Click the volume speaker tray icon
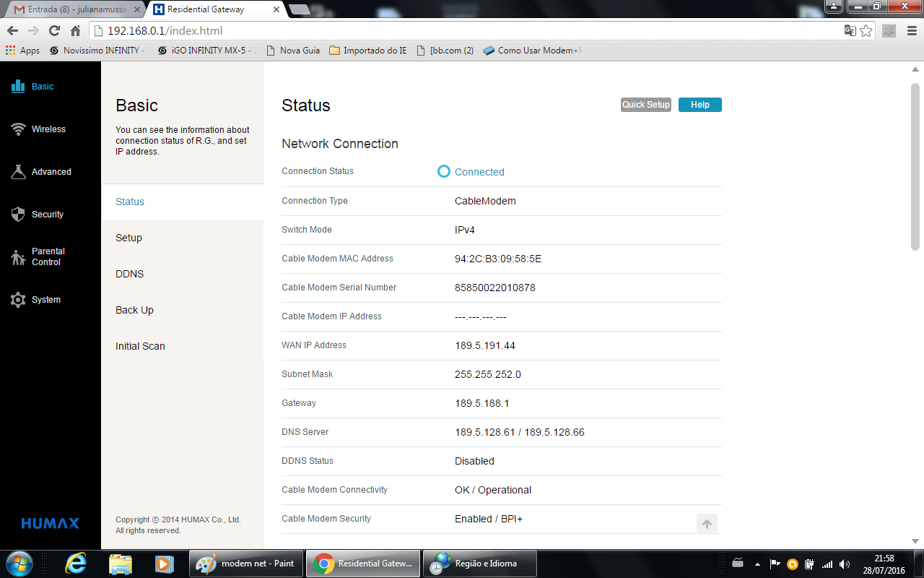This screenshot has height=578, width=924. [x=845, y=564]
